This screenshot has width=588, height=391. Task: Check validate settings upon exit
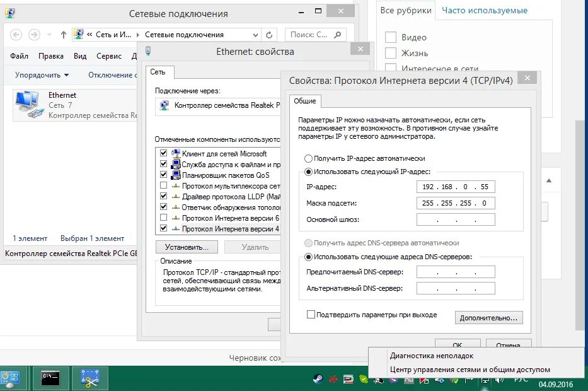pyautogui.click(x=311, y=315)
